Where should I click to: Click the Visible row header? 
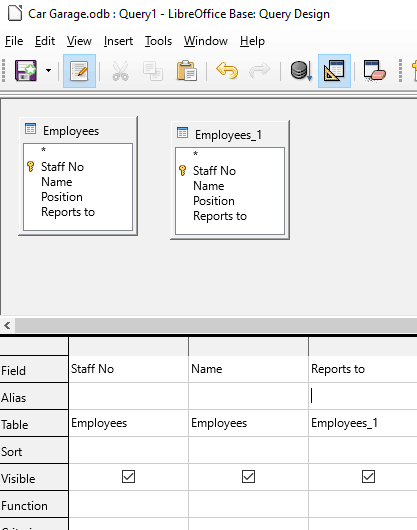[x=34, y=477]
